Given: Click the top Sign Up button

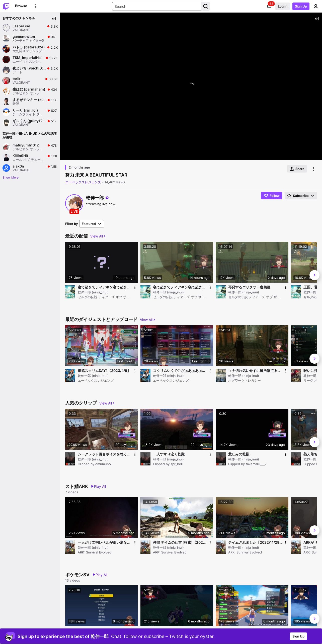Looking at the screenshot, I should (x=301, y=6).
